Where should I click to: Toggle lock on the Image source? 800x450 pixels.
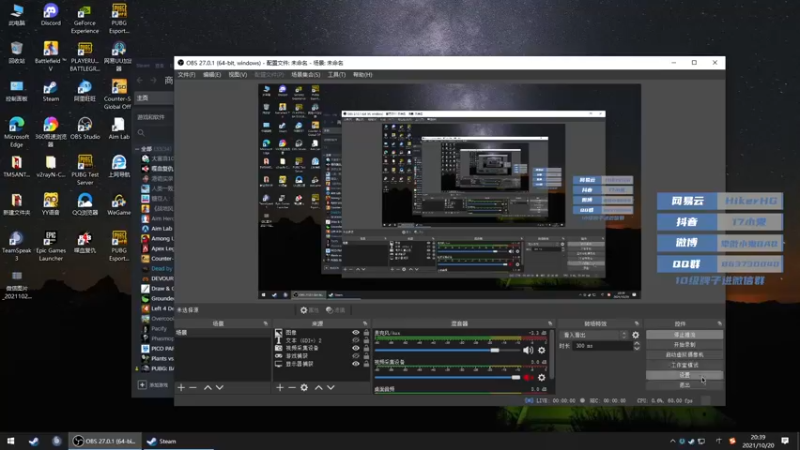(x=366, y=333)
